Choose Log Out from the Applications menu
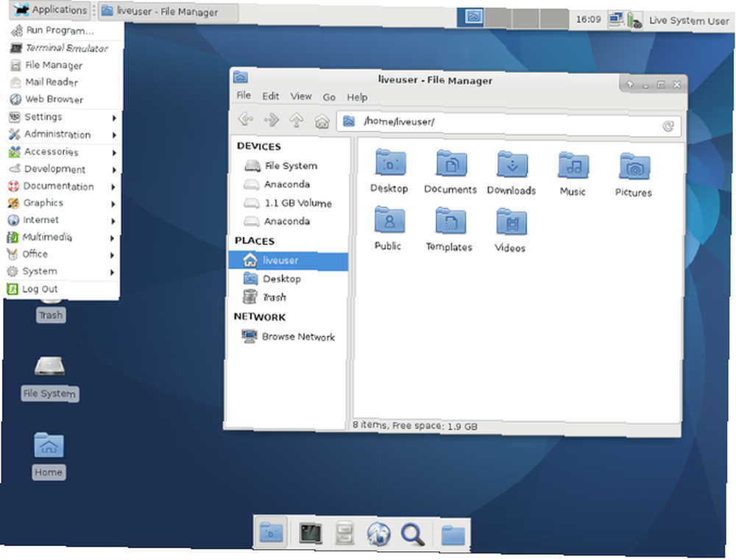The height and width of the screenshot is (560, 736). click(x=61, y=289)
